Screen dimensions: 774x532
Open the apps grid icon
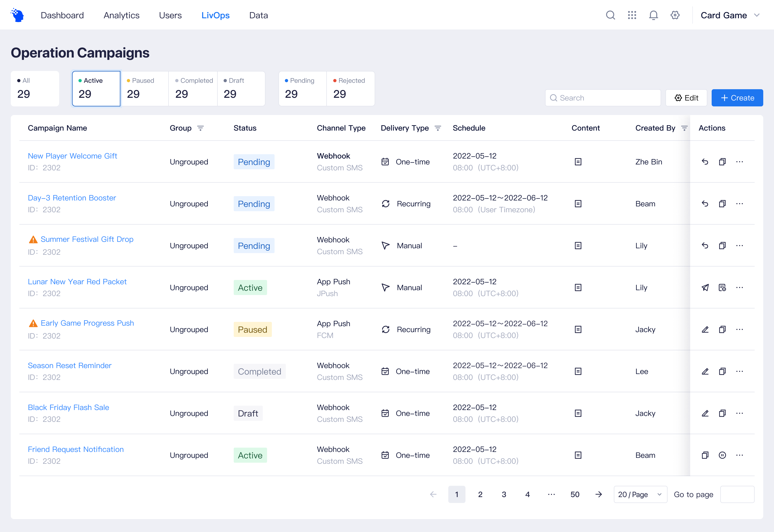click(632, 15)
